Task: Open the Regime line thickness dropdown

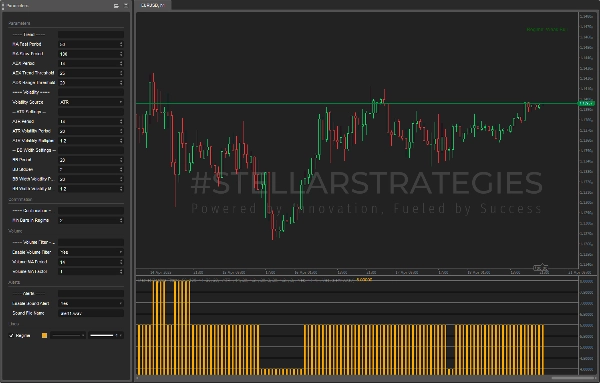Action: click(106, 336)
